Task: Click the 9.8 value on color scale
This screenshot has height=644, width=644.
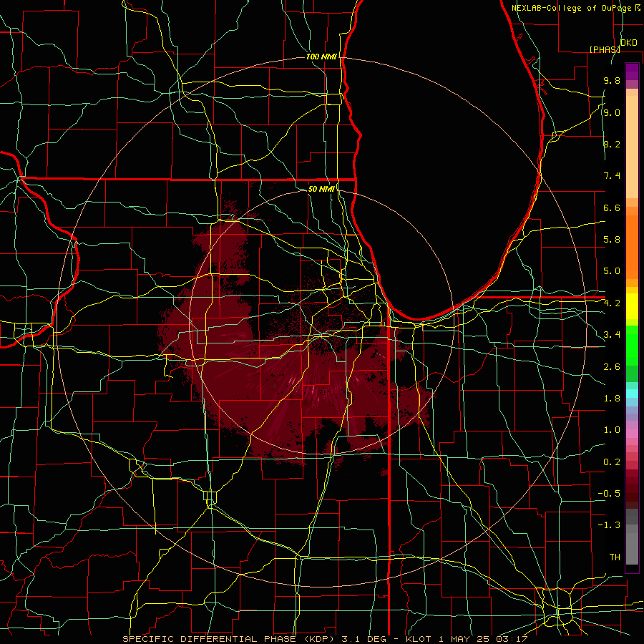Action: (612, 80)
